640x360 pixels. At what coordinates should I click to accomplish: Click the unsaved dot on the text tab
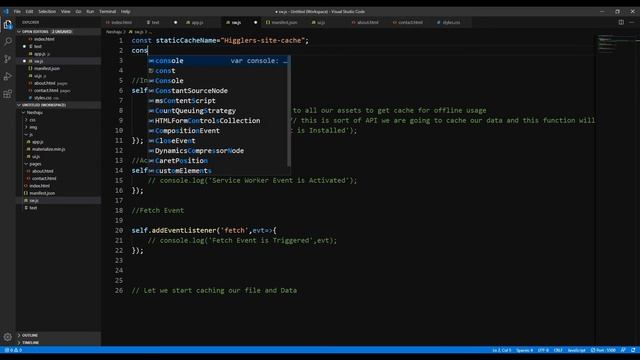[176, 22]
